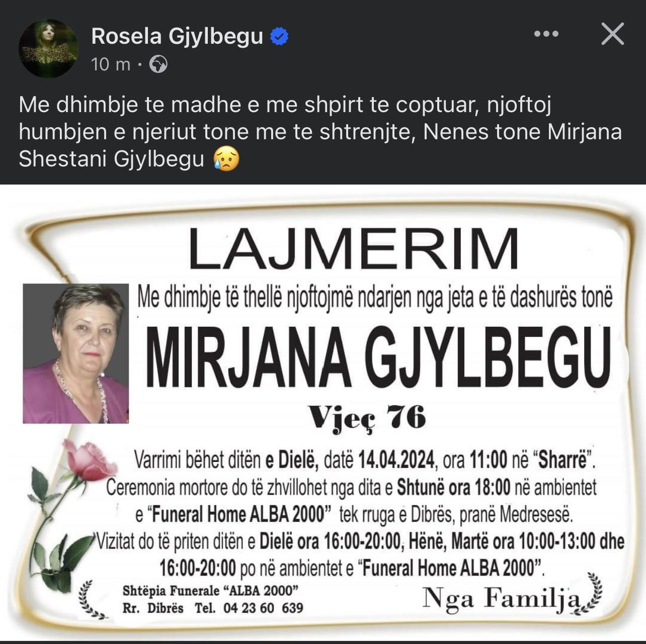Tap the portrait photo in the announcement
Image resolution: width=646 pixels, height=644 pixels.
pos(76,353)
